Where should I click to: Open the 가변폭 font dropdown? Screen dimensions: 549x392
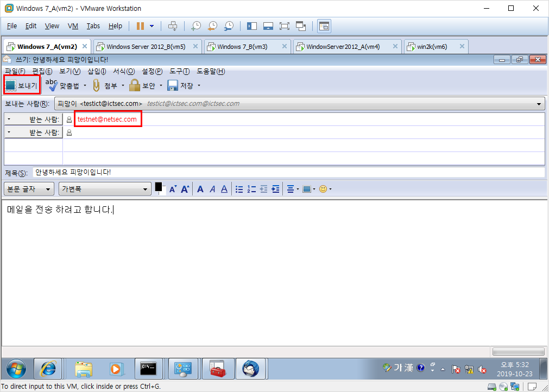(105, 189)
